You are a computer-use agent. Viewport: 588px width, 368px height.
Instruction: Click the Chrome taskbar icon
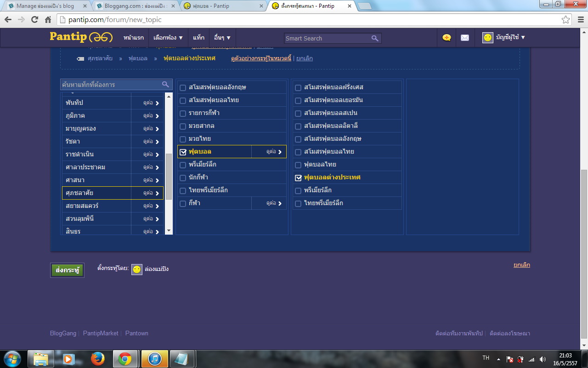(125, 359)
